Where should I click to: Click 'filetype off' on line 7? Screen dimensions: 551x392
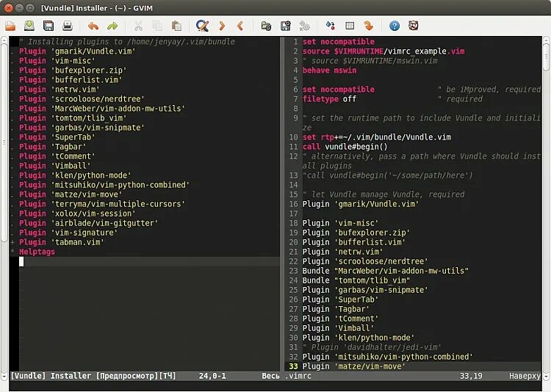pyautogui.click(x=329, y=99)
